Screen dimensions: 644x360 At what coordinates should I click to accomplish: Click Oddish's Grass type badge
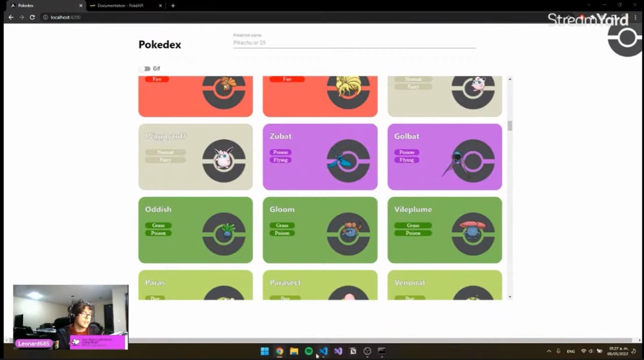click(x=158, y=225)
